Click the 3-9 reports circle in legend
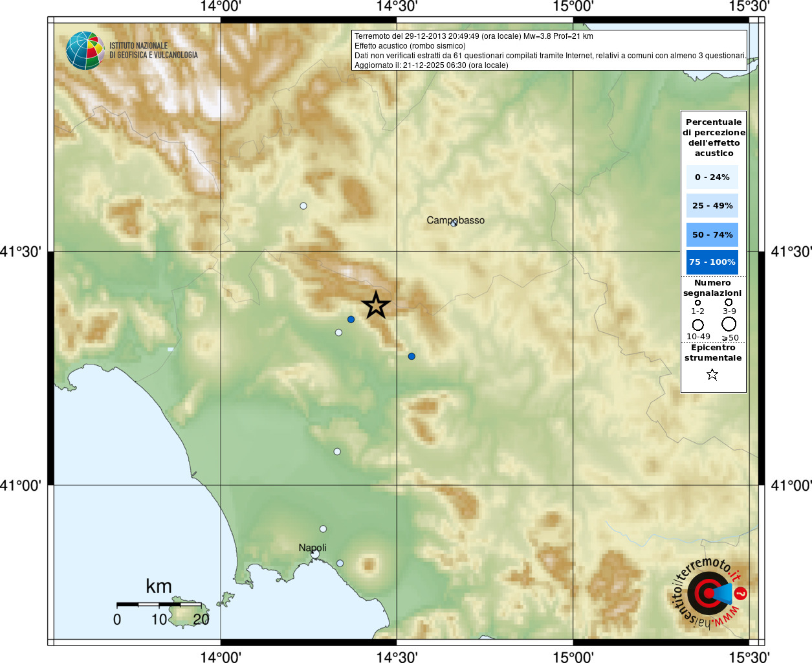Screen dimensions: 812x663 (x=729, y=302)
